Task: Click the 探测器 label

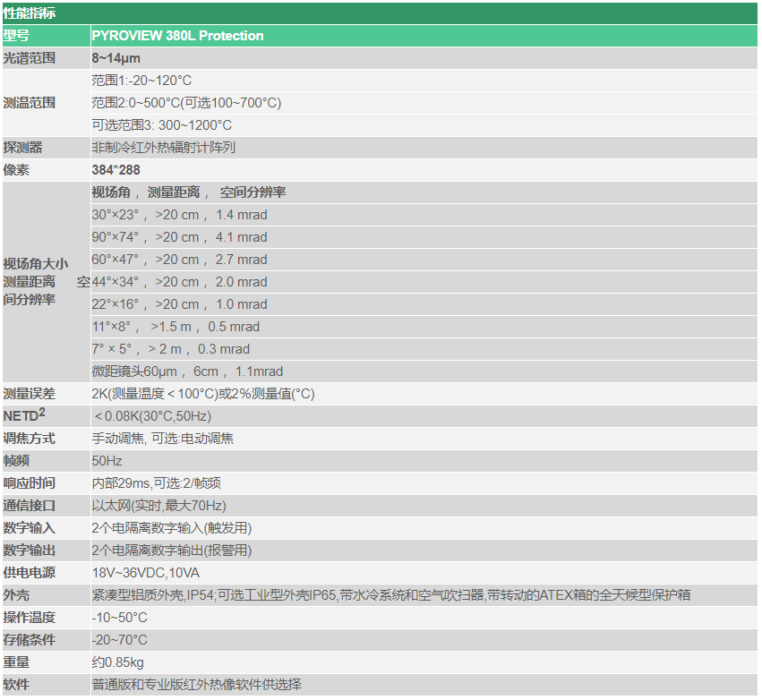Action: 23,147
